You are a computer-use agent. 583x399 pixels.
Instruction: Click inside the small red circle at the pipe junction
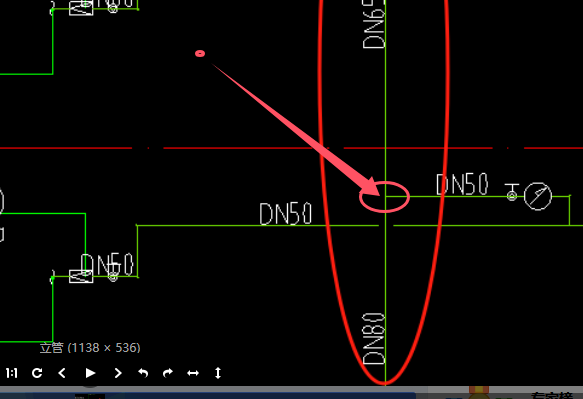coord(384,197)
